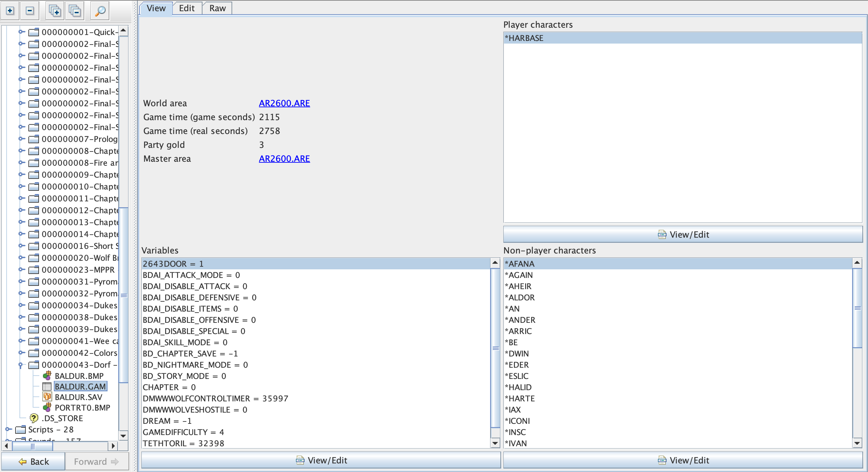868x472 pixels.
Task: Select the CHAPTER = 0 variable
Action: (x=316, y=387)
